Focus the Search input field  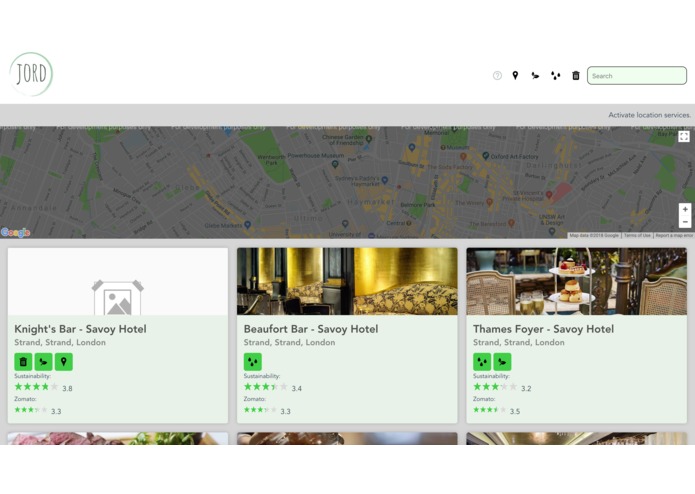coord(637,76)
